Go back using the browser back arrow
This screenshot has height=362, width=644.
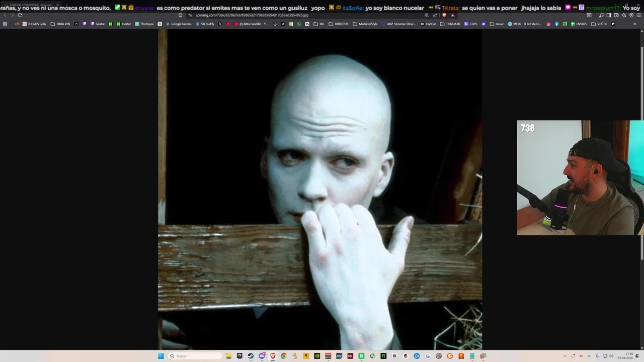(x=5, y=15)
